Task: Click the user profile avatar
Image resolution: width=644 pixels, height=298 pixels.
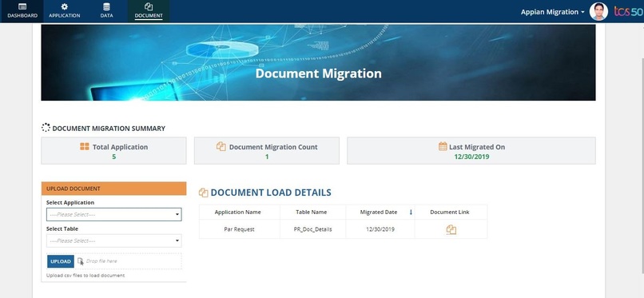Action: coord(598,11)
